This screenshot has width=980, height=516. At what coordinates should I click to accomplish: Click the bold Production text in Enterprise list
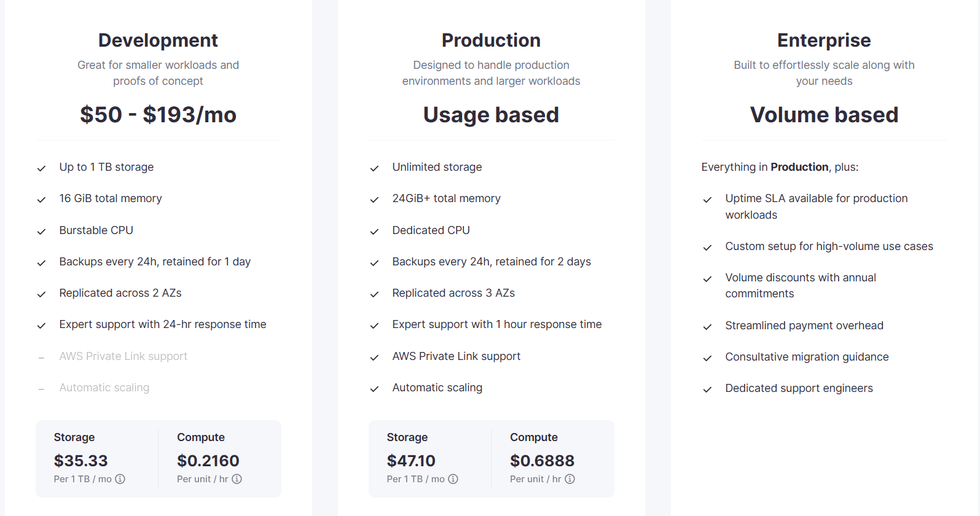(799, 167)
